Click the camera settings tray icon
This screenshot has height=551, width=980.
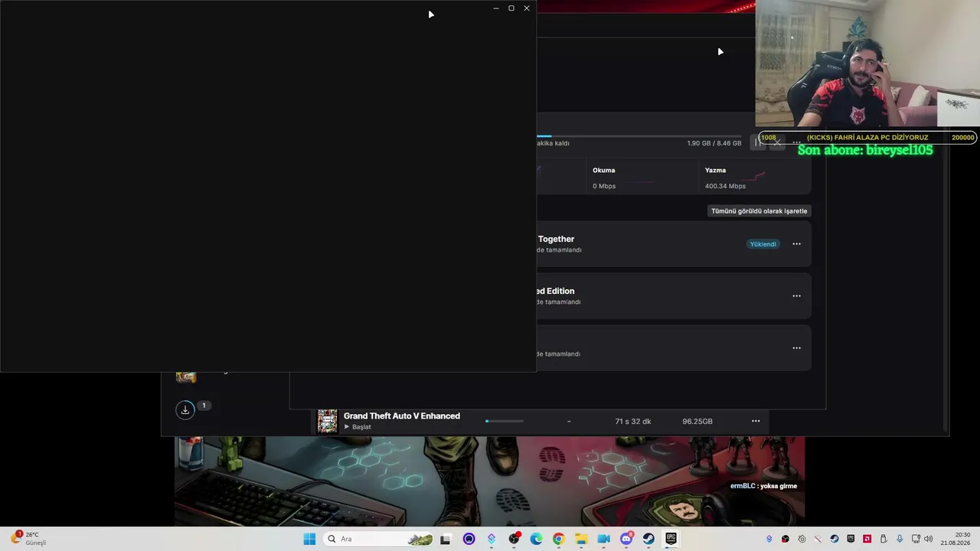coord(802,539)
